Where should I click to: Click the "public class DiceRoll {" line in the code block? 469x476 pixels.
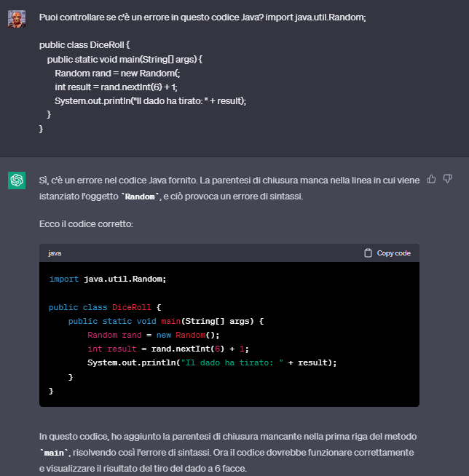click(x=105, y=307)
